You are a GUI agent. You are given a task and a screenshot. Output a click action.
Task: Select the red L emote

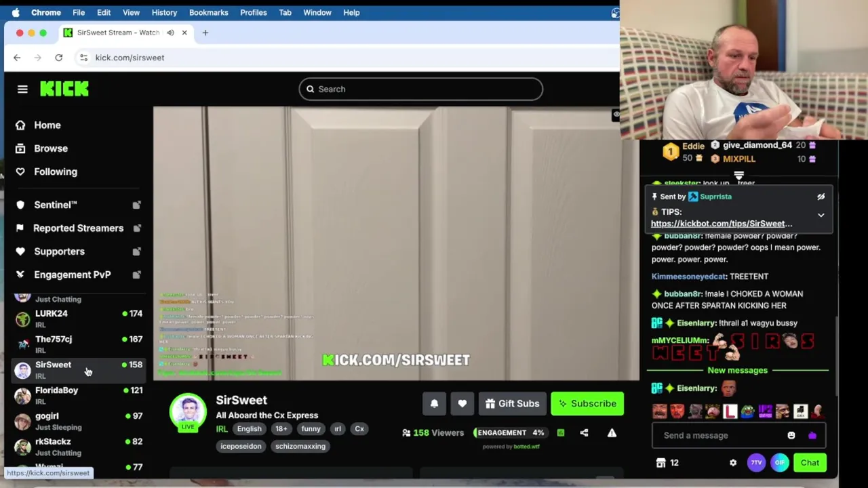point(730,411)
